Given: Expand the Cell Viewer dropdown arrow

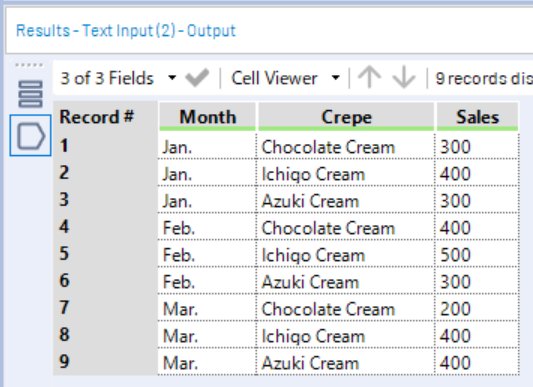Looking at the screenshot, I should pyautogui.click(x=336, y=78).
